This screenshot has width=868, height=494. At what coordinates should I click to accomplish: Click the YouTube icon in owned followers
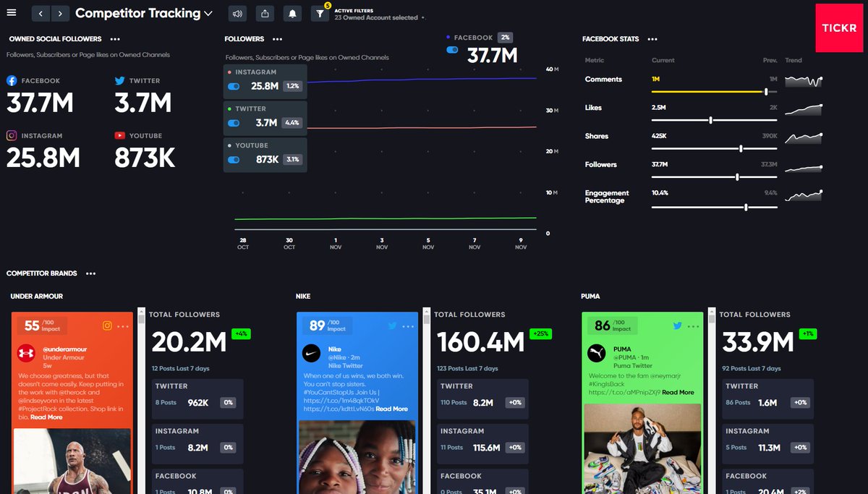(120, 136)
